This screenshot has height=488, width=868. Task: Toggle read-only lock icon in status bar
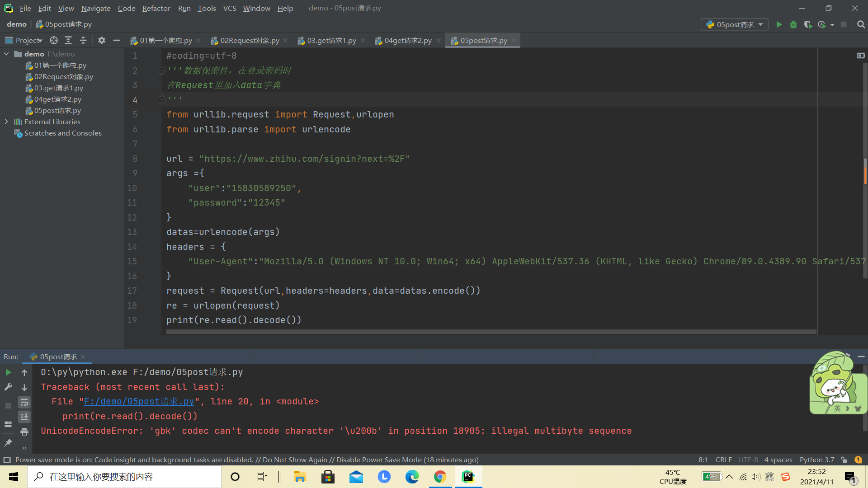coord(844,460)
